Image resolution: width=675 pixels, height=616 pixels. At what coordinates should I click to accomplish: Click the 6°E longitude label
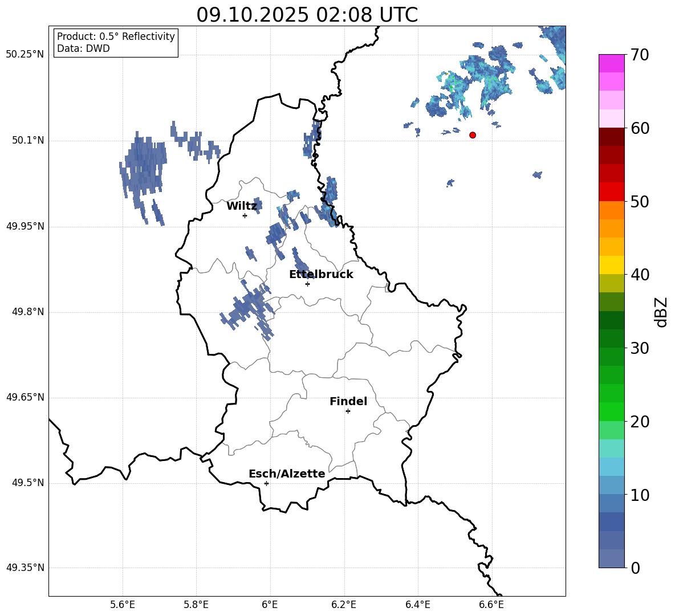tap(270, 605)
